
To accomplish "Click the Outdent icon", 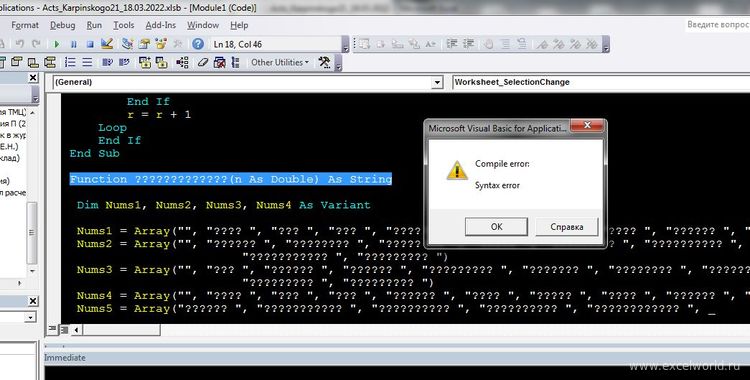I will (x=469, y=44).
